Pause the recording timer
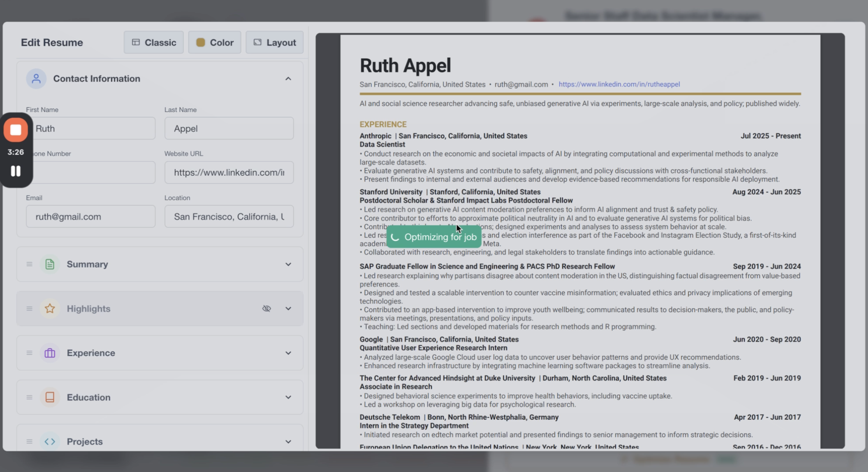This screenshot has height=472, width=868. click(15, 171)
